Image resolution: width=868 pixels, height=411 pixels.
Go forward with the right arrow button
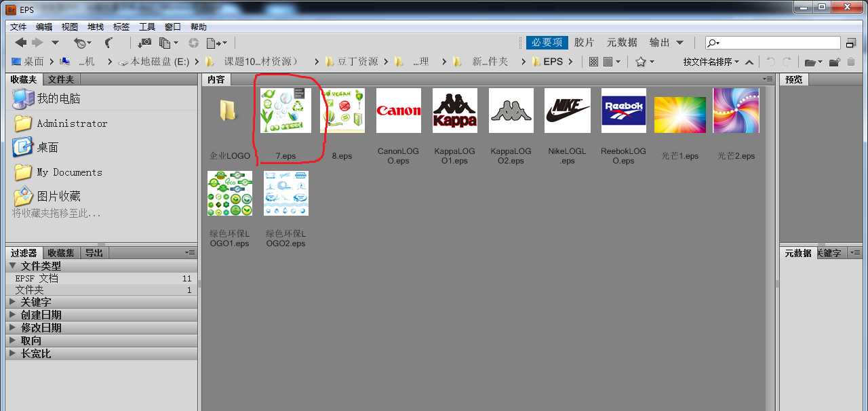(x=37, y=43)
